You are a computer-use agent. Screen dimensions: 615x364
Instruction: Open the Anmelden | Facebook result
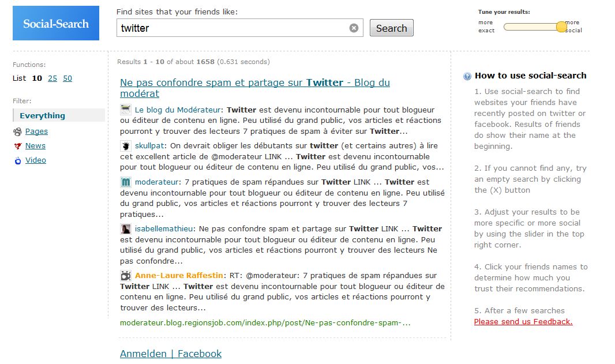[171, 354]
